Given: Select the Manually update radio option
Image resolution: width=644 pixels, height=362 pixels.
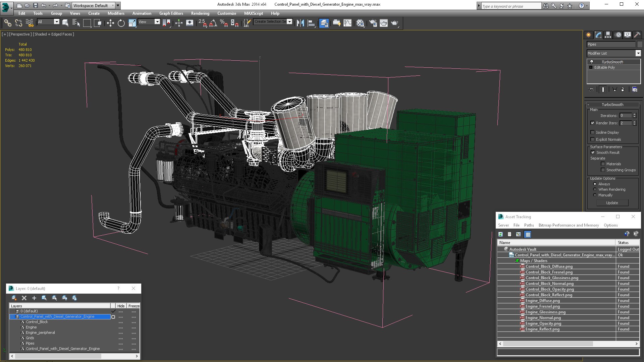Looking at the screenshot, I should [x=595, y=195].
